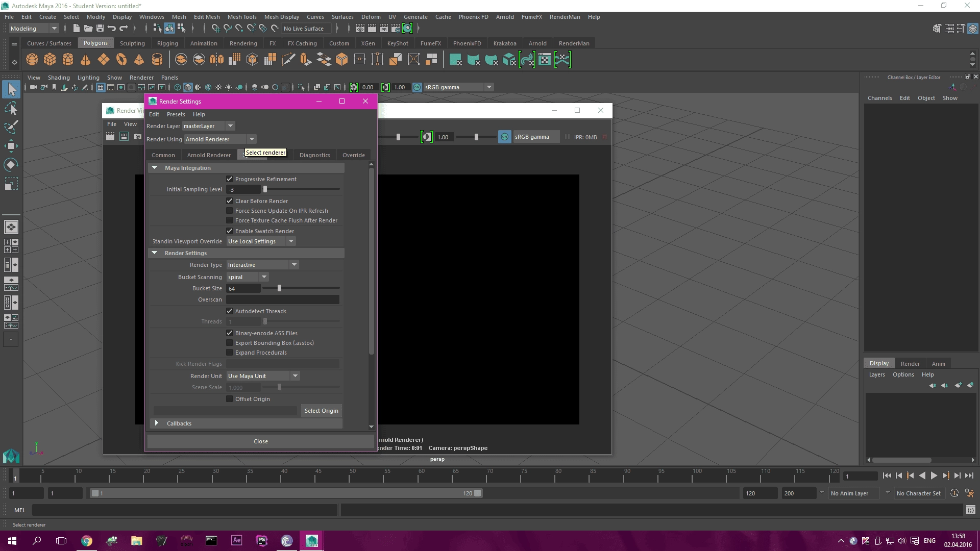Screen dimensions: 980x551
Task: Toggle Progressive Refinement checkbox
Action: coord(230,179)
